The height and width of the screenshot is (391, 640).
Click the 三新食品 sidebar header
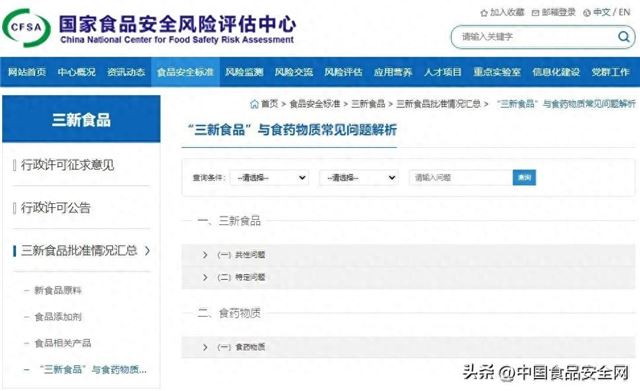point(81,119)
